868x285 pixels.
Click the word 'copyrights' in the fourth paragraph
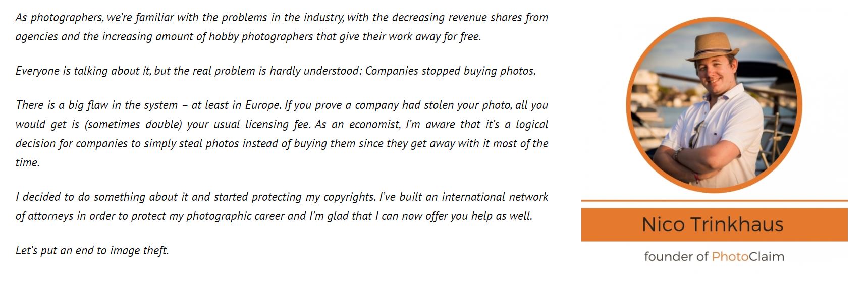pyautogui.click(x=350, y=197)
